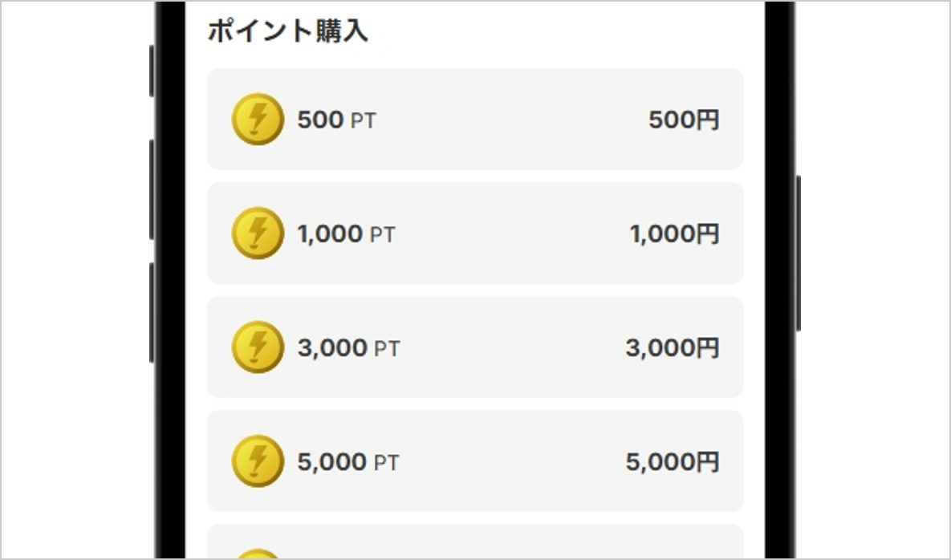This screenshot has width=951, height=560.
Task: Select the 1,000 PT purchase option
Action: pyautogui.click(x=475, y=233)
